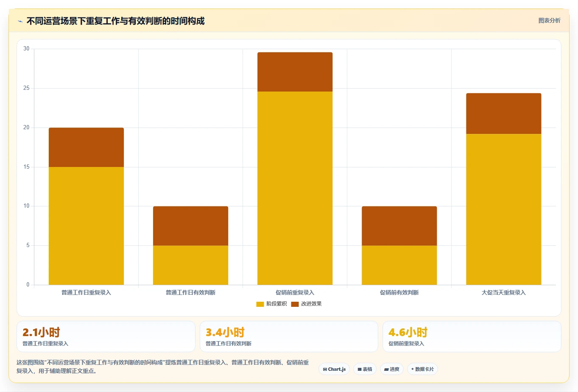Click the yellow segment of 普通工作日有效判断 bar
578x392 pixels.
pyautogui.click(x=190, y=265)
